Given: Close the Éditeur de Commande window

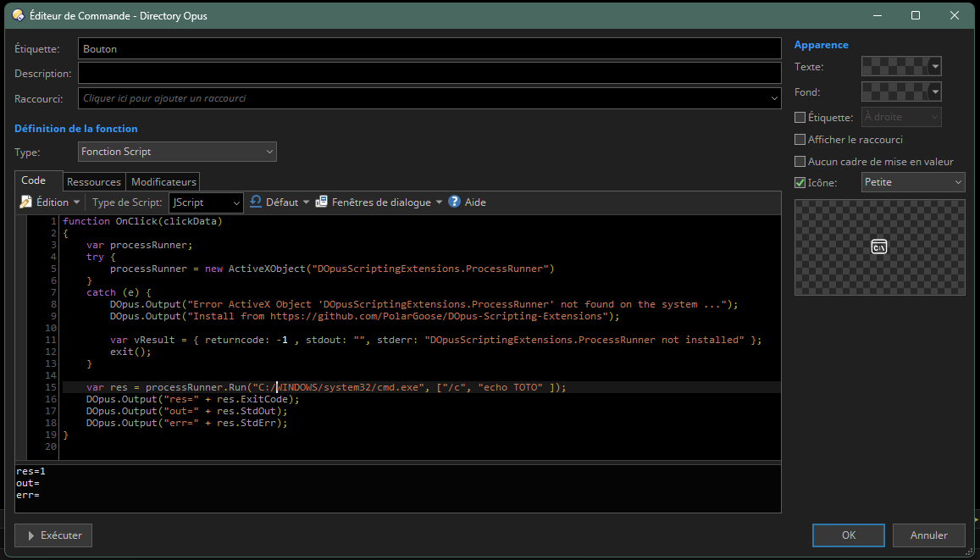Looking at the screenshot, I should point(955,15).
